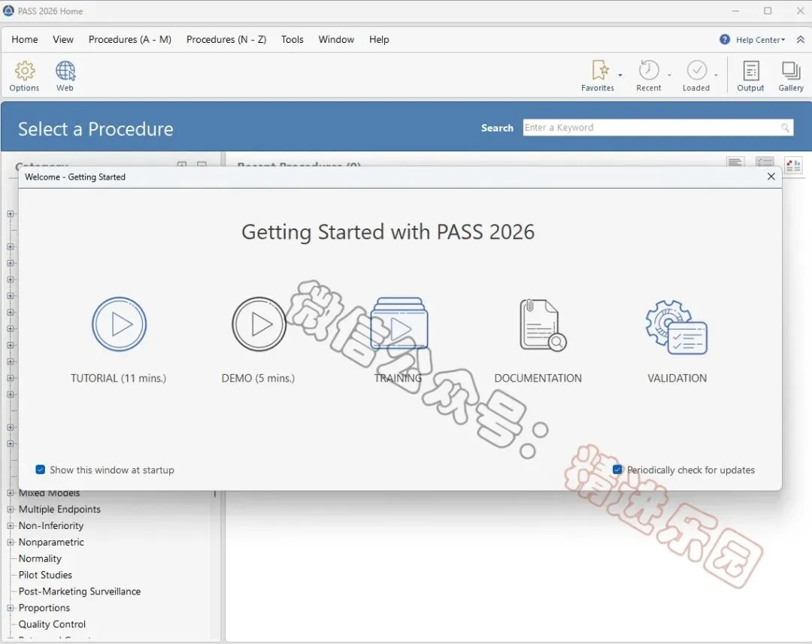Click the VALIDATION label

(x=677, y=379)
